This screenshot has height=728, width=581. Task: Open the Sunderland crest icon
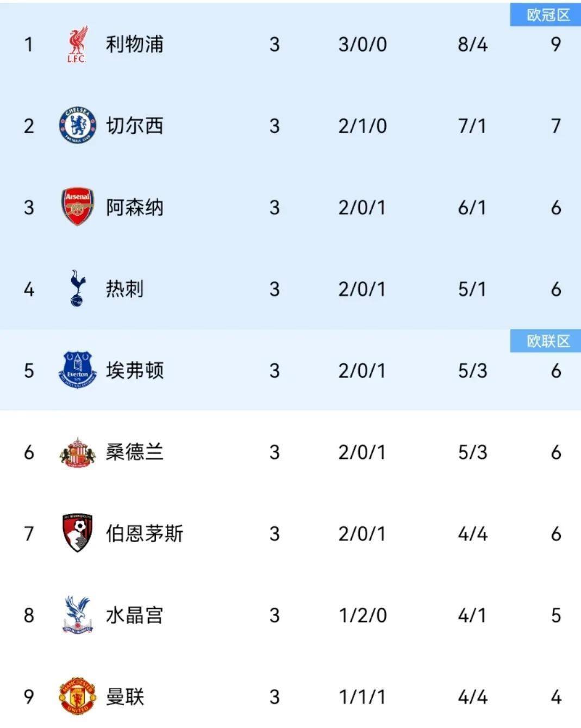77,452
